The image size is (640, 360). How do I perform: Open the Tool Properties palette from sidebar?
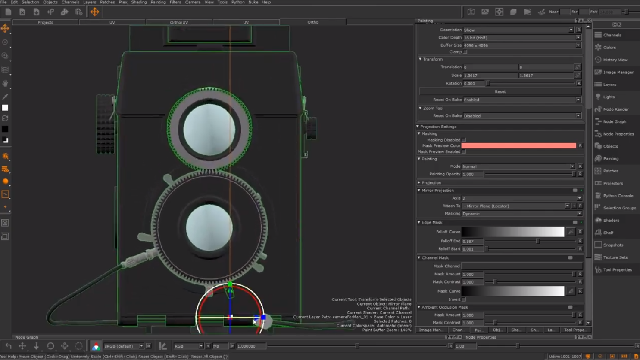coord(617,270)
